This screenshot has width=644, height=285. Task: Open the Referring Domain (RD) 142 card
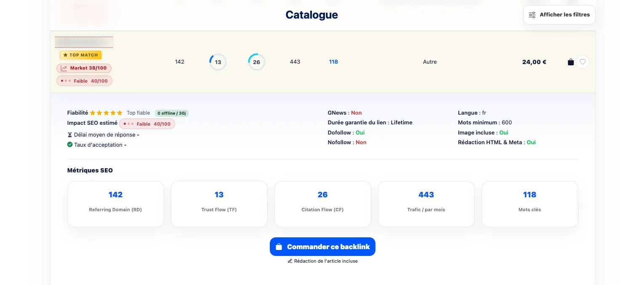coord(116,204)
